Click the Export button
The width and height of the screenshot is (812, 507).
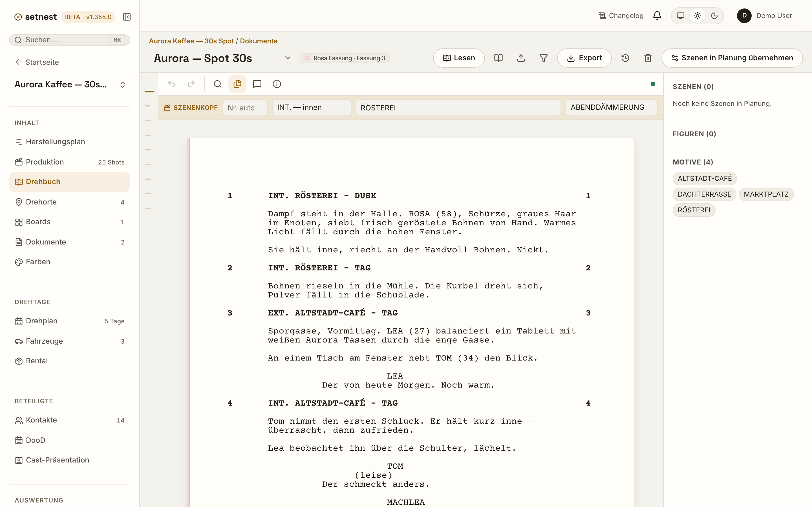[x=584, y=58]
